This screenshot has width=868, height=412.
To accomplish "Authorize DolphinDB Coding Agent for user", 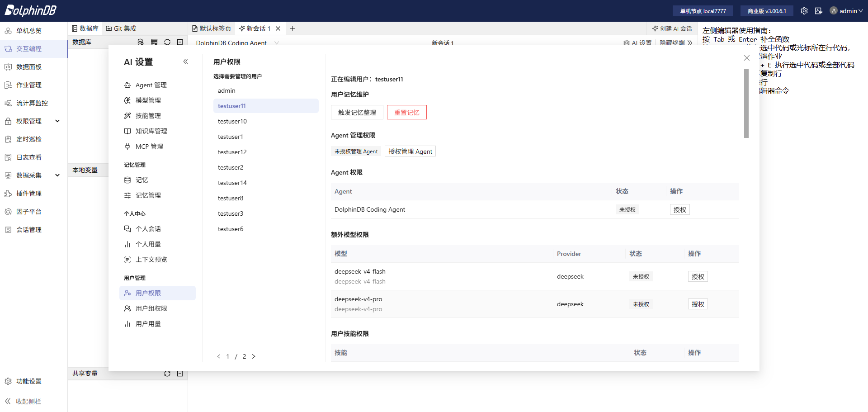I will click(x=679, y=210).
